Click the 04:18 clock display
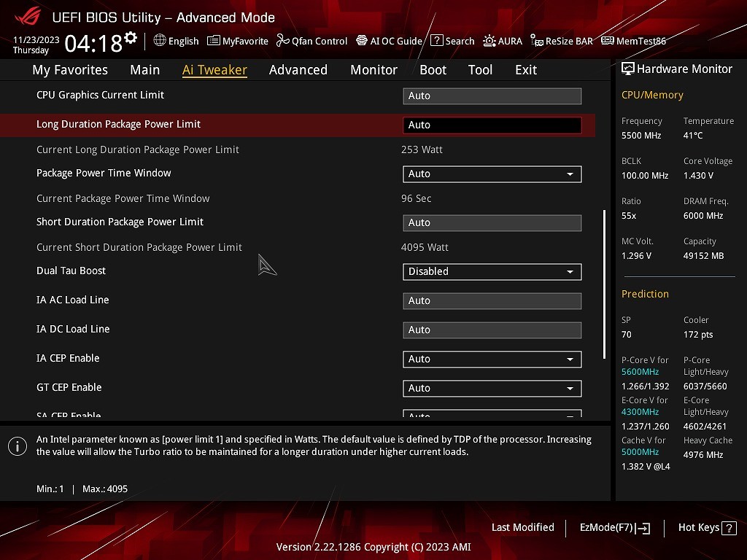The height and width of the screenshot is (560, 747). [93, 44]
